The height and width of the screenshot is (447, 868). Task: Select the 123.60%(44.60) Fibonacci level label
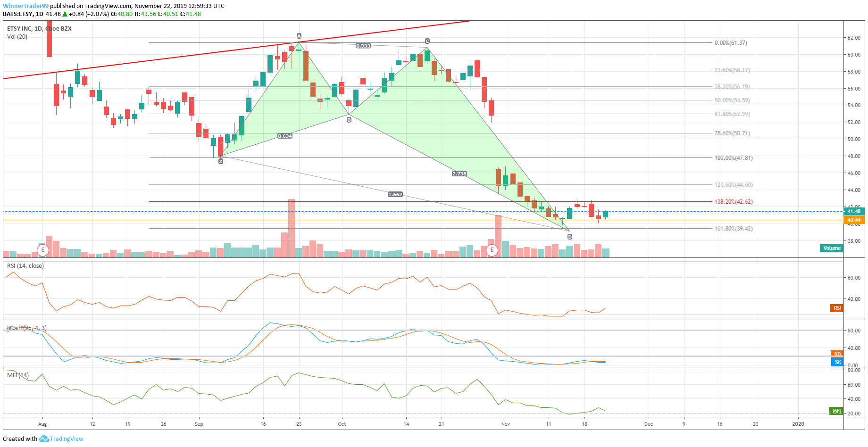(734, 185)
